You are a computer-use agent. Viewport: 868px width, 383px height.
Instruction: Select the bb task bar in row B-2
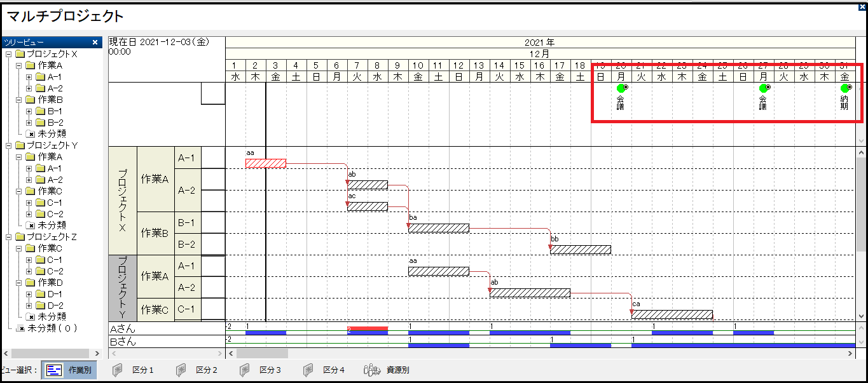(x=580, y=250)
